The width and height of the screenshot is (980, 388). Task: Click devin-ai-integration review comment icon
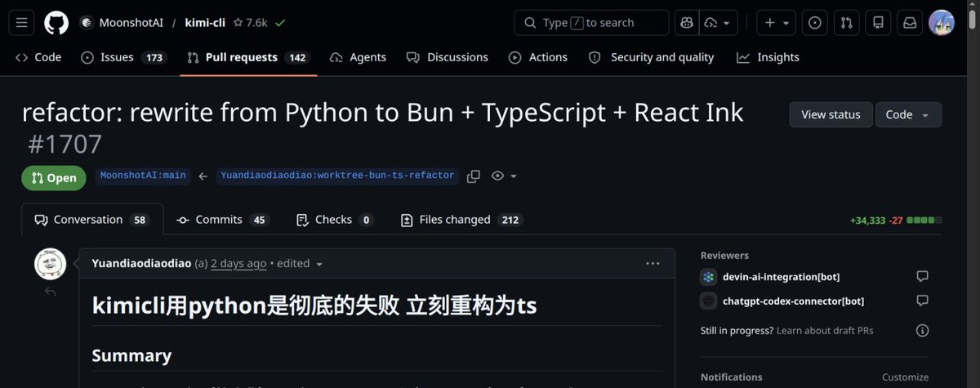[x=922, y=276]
